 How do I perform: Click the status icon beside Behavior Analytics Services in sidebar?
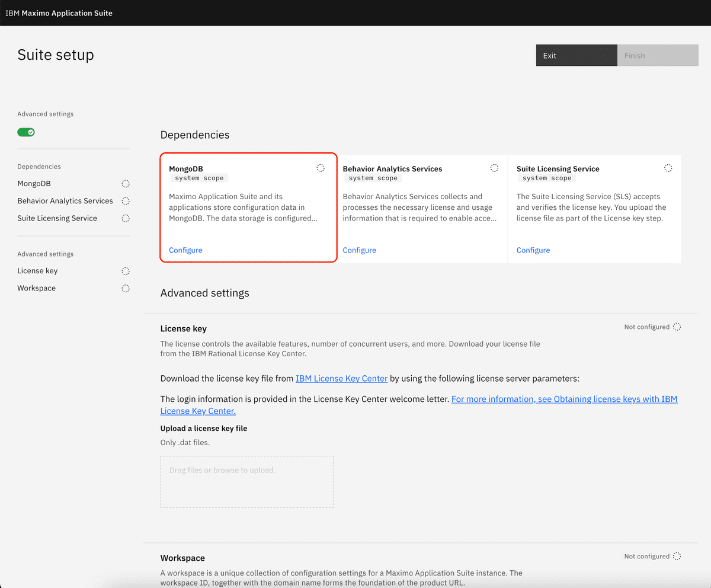pos(125,201)
